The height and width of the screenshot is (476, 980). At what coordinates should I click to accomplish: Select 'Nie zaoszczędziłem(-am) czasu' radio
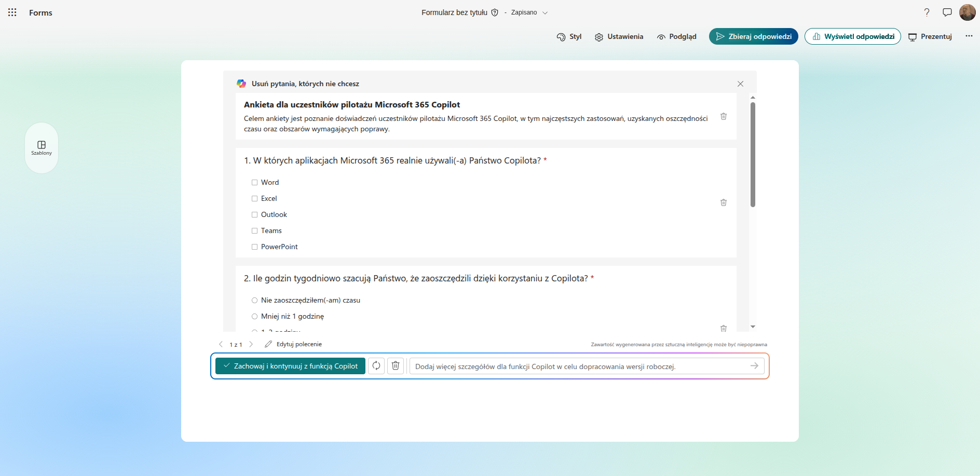tap(254, 300)
